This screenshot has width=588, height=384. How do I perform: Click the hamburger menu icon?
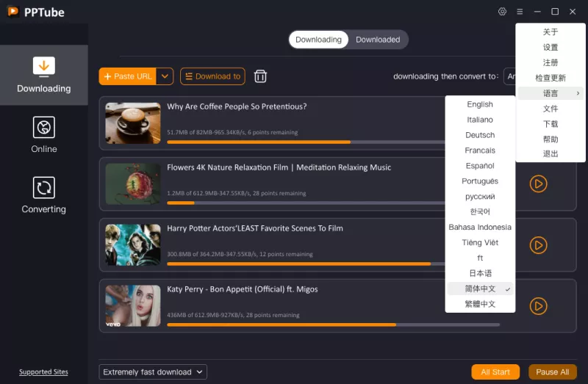(520, 12)
